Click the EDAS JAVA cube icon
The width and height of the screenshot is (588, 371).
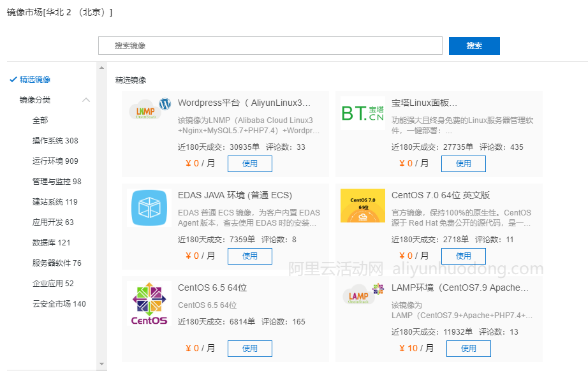[x=149, y=208]
